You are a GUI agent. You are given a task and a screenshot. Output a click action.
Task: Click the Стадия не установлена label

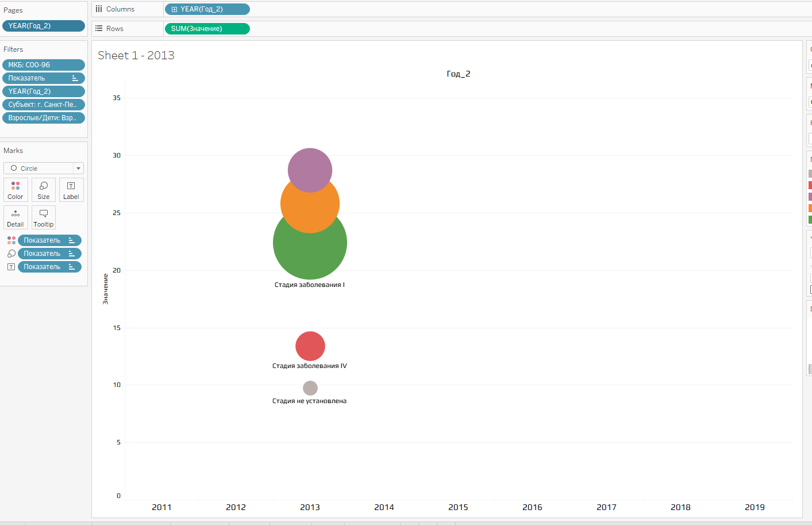[x=309, y=401]
